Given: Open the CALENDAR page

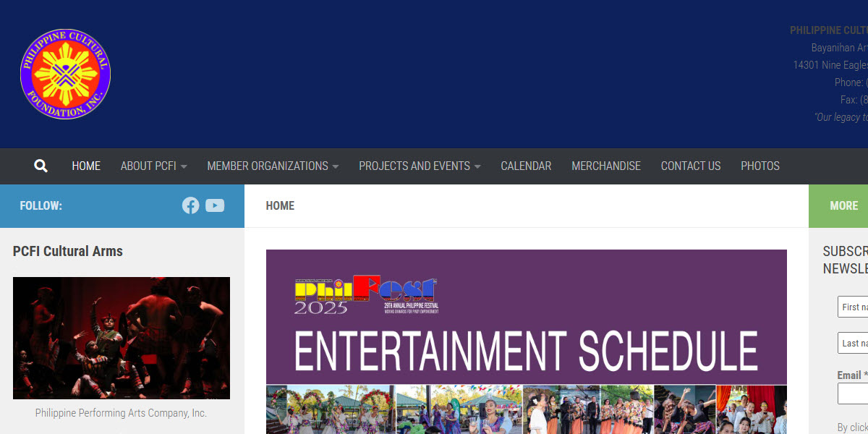Looking at the screenshot, I should click(x=526, y=166).
